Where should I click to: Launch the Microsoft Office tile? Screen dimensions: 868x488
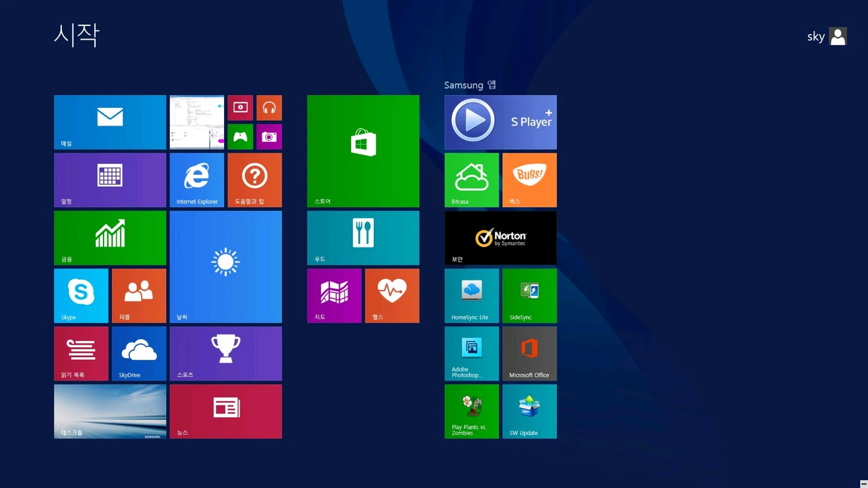529,353
